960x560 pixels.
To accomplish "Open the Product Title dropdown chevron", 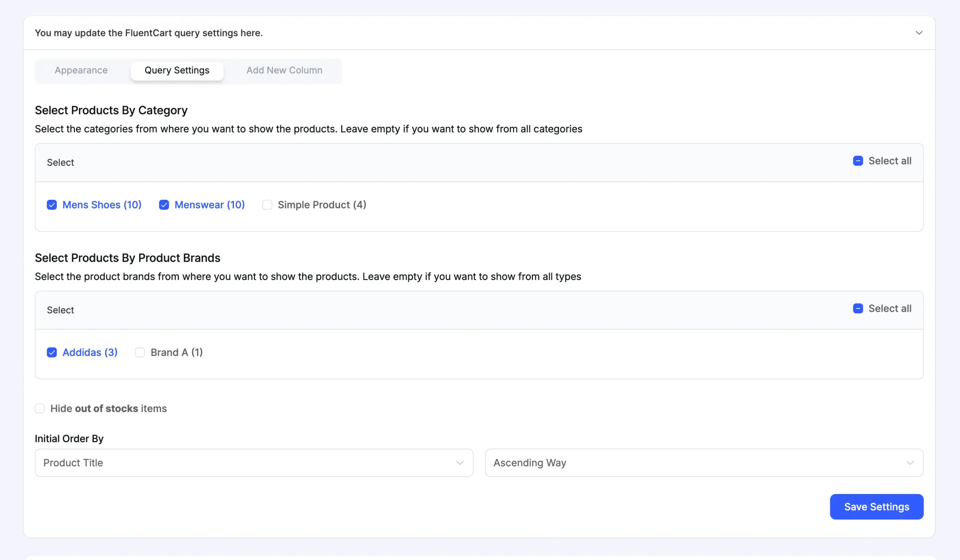I will (x=460, y=463).
